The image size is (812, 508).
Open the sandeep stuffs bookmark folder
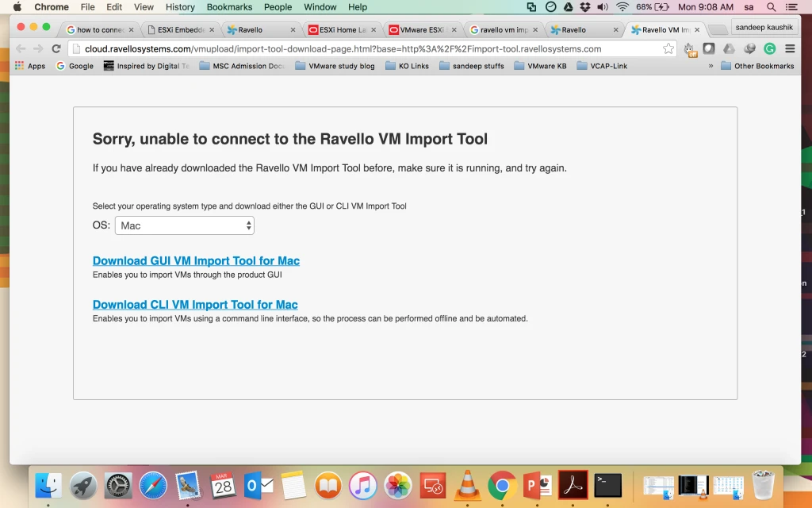coord(471,66)
